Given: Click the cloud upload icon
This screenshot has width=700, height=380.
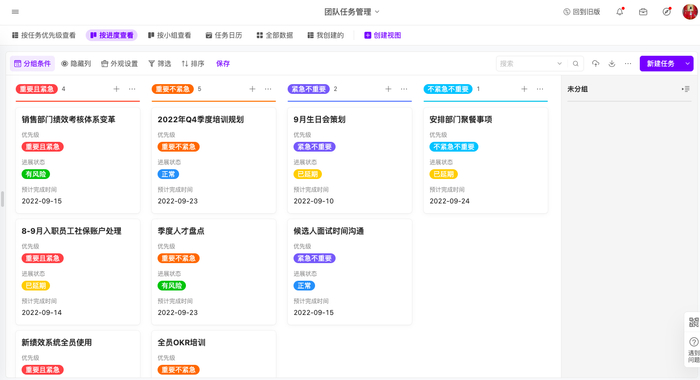Looking at the screenshot, I should point(596,63).
